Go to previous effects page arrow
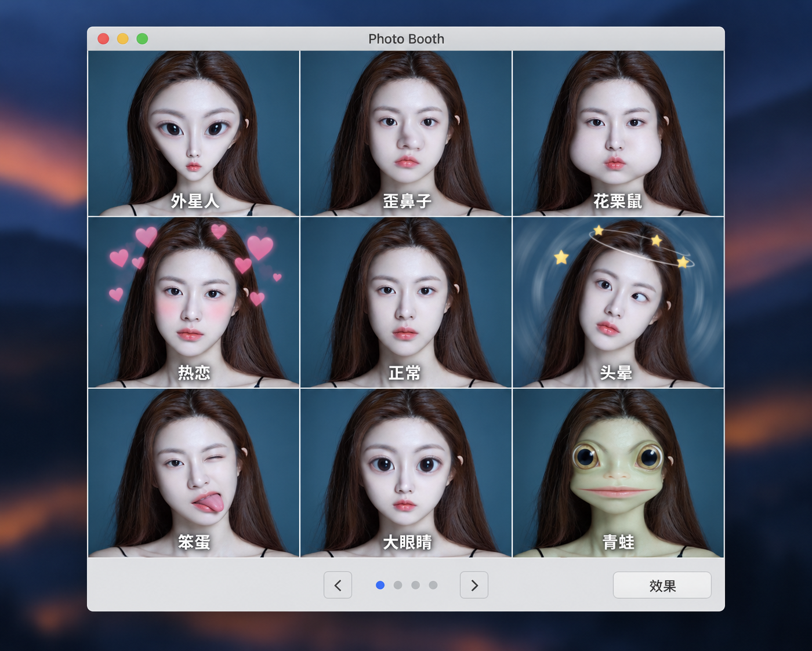The image size is (812, 651). click(x=338, y=585)
